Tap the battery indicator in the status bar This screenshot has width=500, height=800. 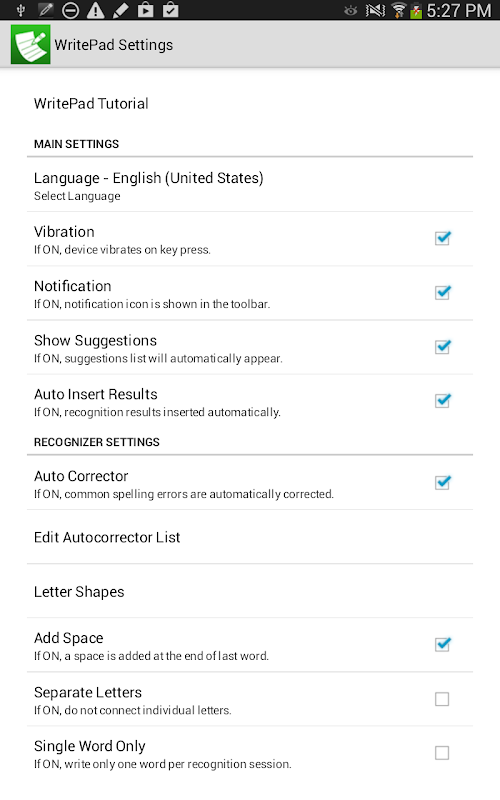[x=416, y=10]
